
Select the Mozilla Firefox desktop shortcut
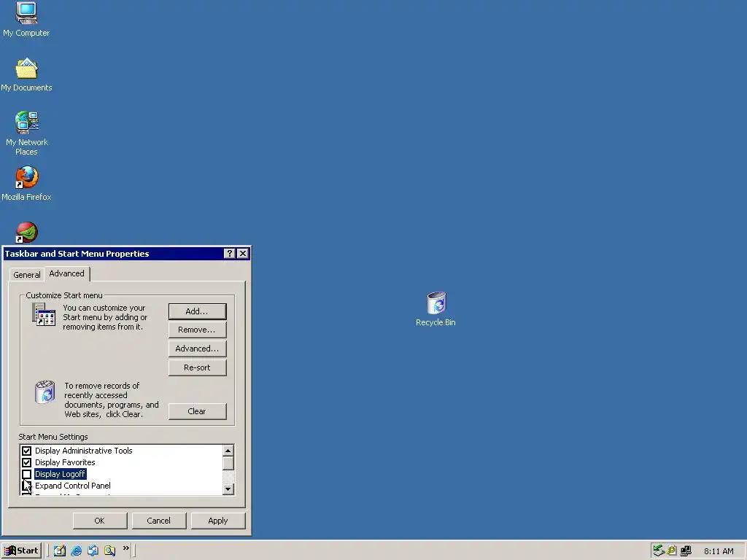click(26, 183)
